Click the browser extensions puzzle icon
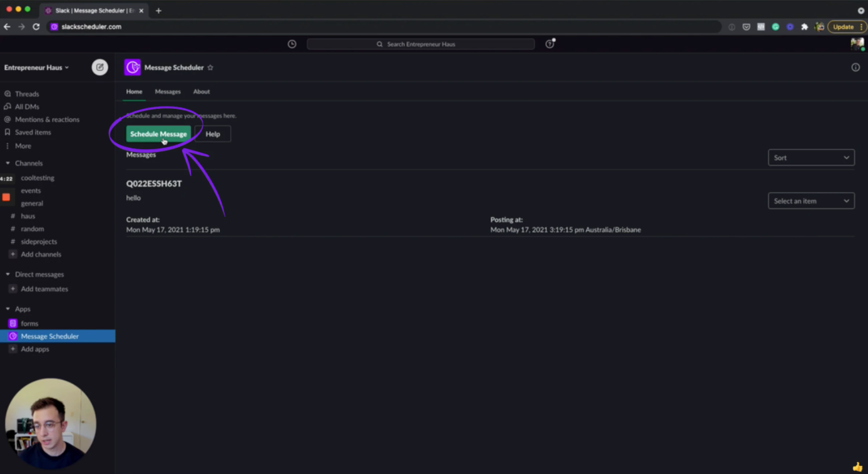 pyautogui.click(x=805, y=27)
